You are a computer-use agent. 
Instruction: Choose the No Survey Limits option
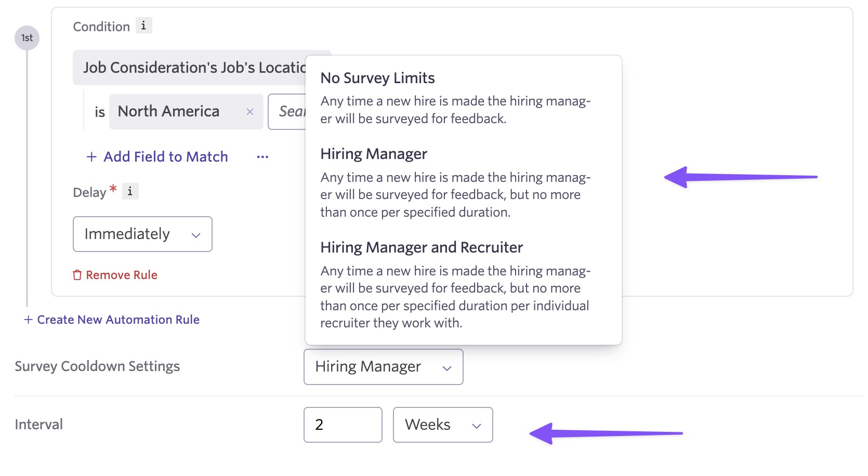[377, 78]
